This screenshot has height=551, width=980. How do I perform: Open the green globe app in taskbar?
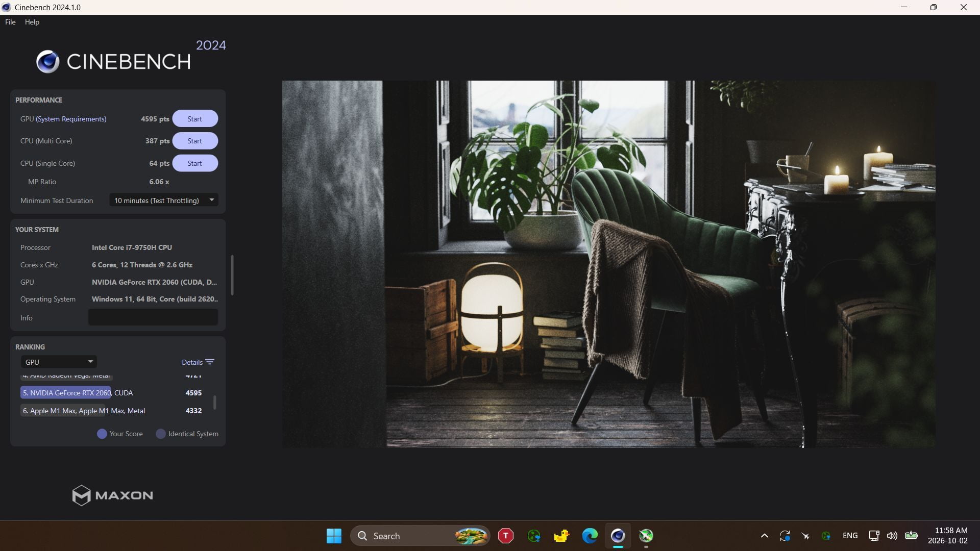(534, 536)
